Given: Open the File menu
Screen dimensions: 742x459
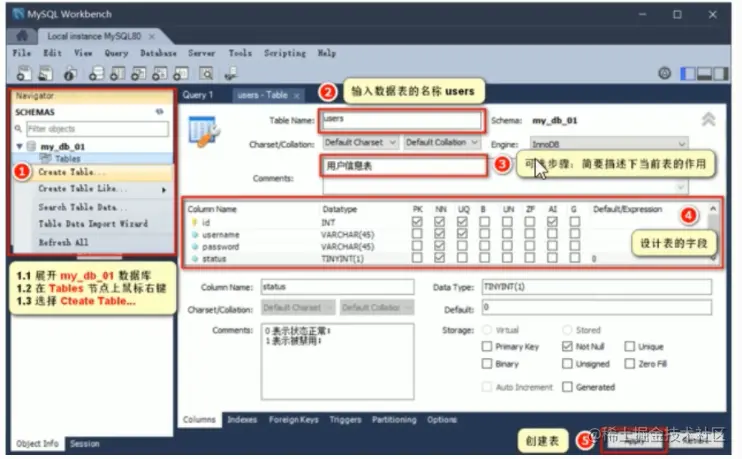Looking at the screenshot, I should 22,53.
